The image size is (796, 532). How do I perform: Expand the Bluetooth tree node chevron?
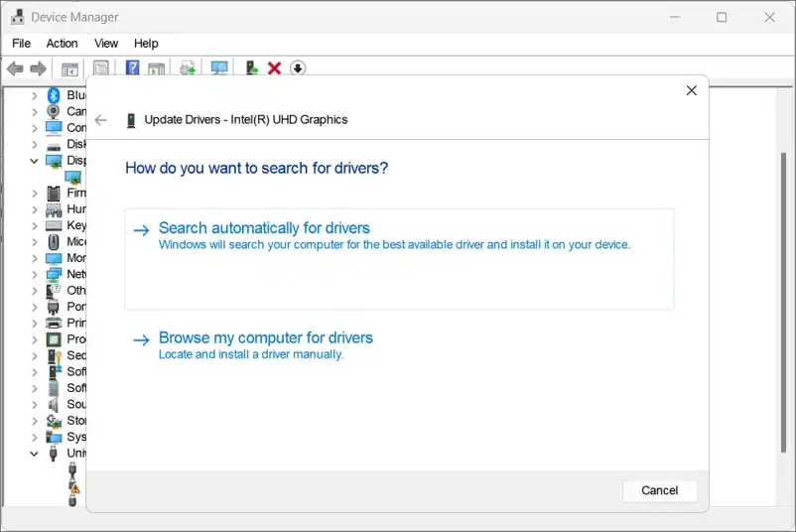(x=34, y=96)
